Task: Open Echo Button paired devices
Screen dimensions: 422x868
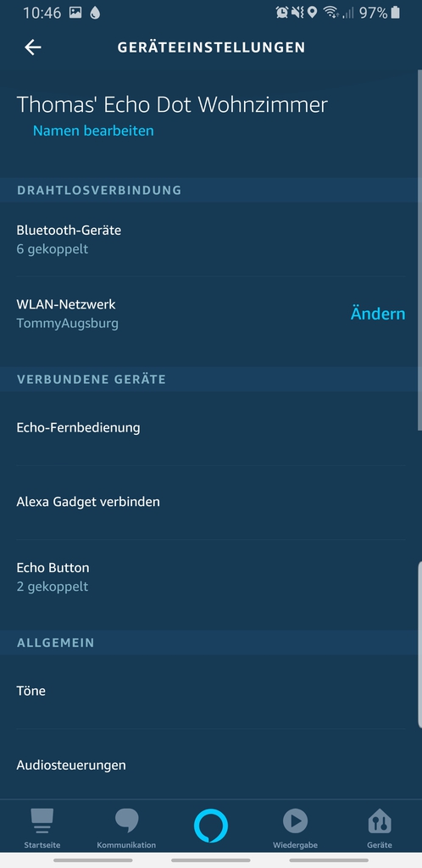Action: tap(211, 576)
